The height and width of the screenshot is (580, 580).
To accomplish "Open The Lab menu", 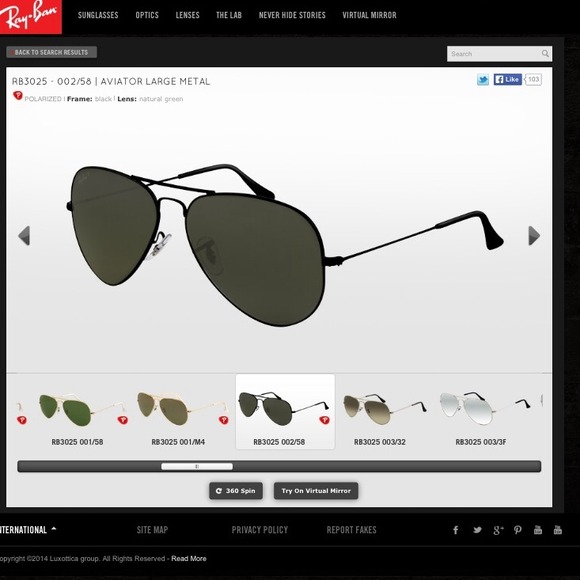I will point(229,15).
